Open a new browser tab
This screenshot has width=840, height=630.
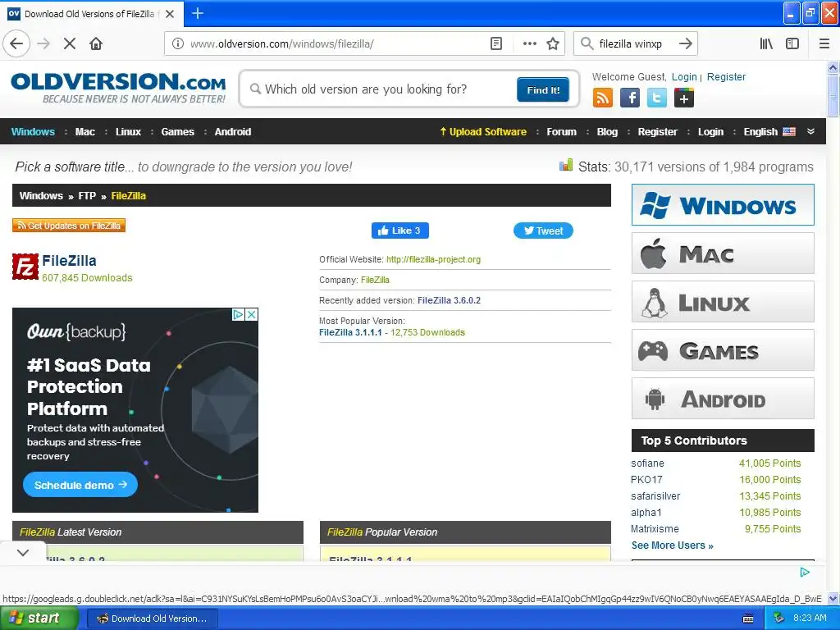click(x=198, y=13)
